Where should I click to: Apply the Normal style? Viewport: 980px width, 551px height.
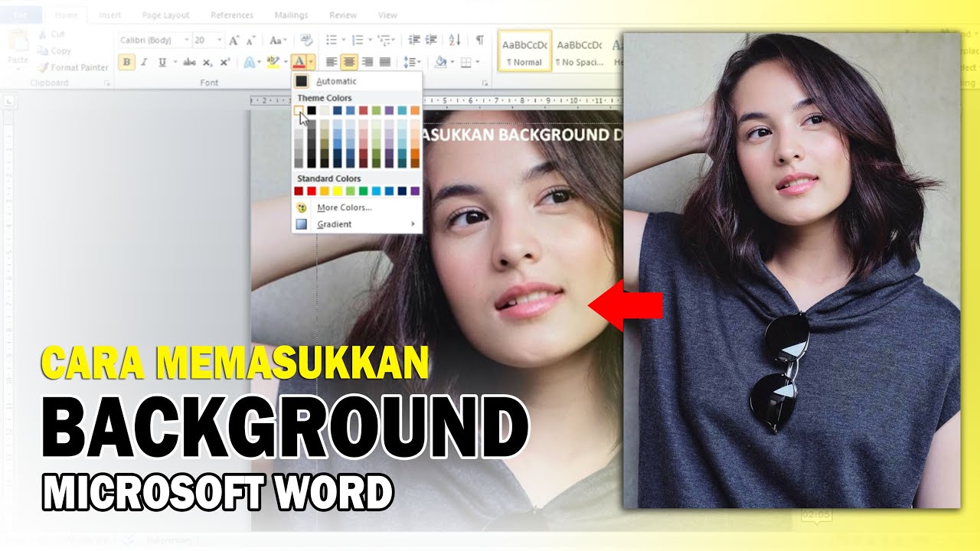pos(524,51)
